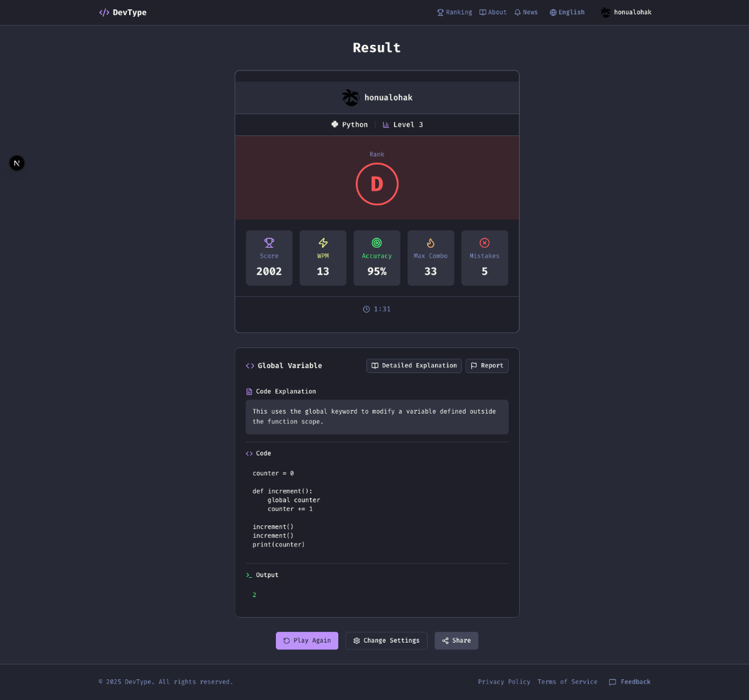Click the Next.js dev tools badge
Screen dimensions: 749x700
pos(17,163)
